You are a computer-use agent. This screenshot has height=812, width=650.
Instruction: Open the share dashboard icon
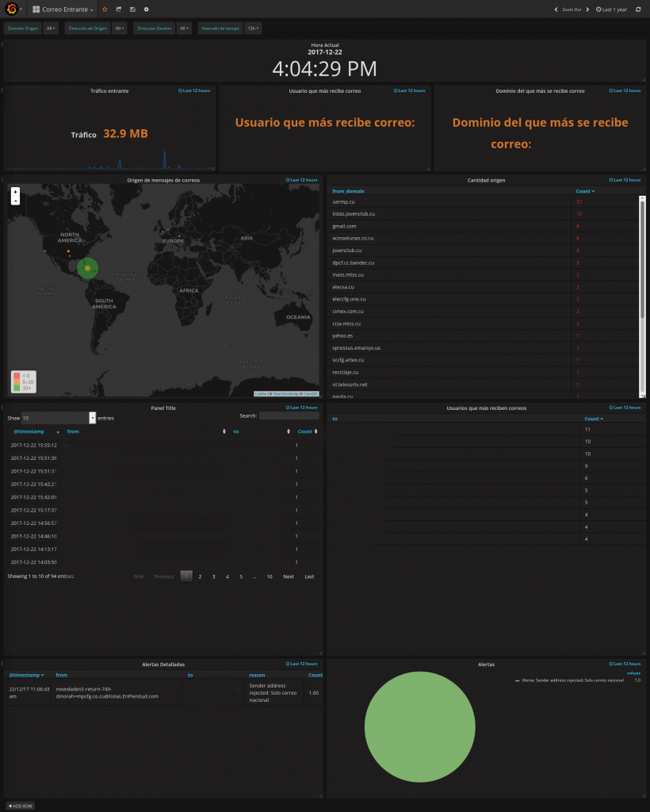point(119,10)
